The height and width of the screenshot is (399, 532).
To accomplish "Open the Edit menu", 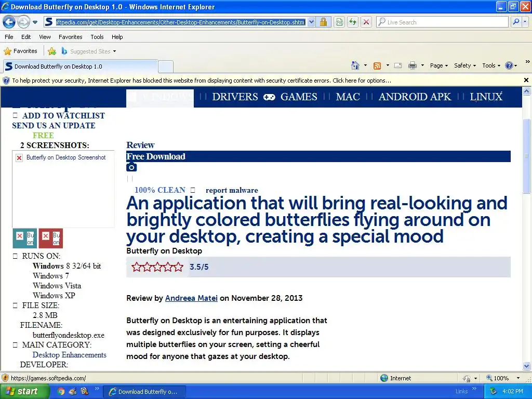I will (26, 37).
